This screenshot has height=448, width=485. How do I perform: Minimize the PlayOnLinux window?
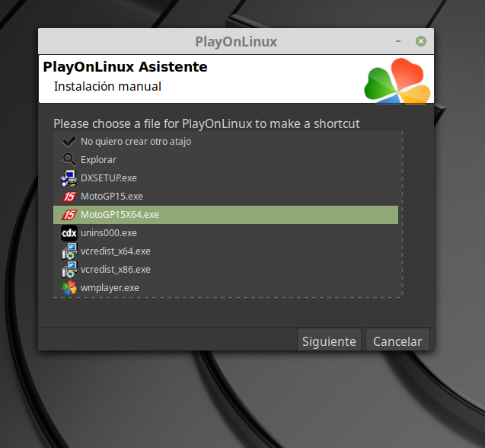tap(398, 41)
